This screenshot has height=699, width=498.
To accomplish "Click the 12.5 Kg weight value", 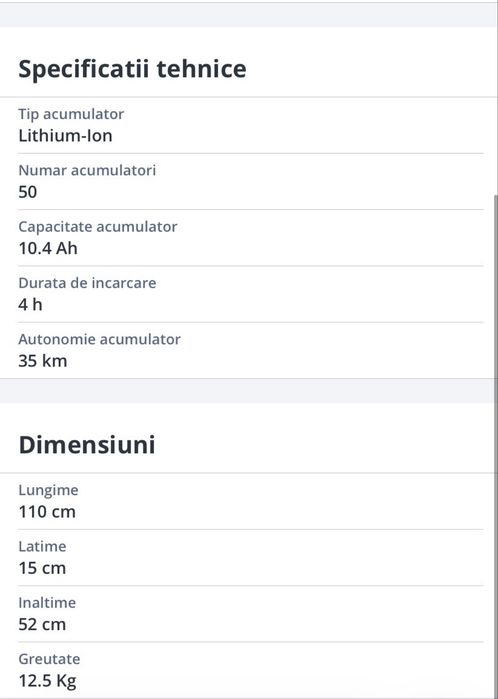I will 47,681.
